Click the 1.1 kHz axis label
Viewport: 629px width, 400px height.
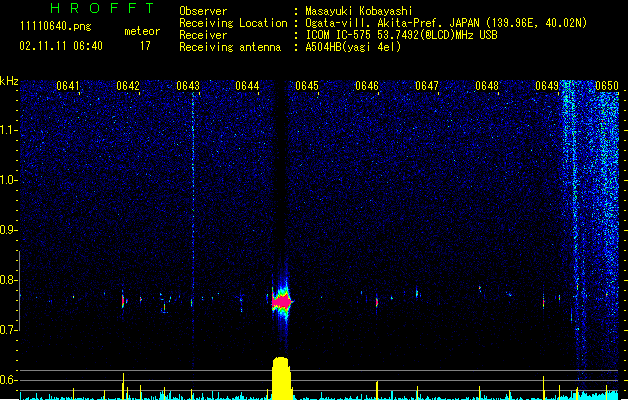click(x=9, y=130)
